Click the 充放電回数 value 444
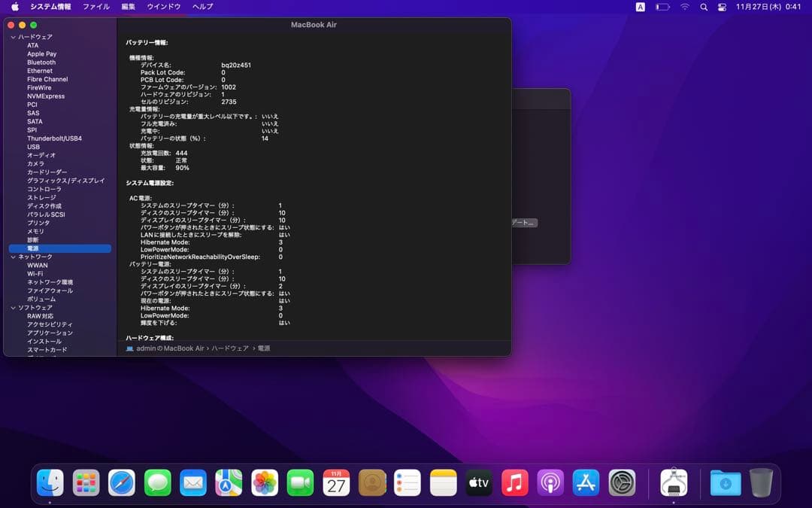 click(182, 154)
